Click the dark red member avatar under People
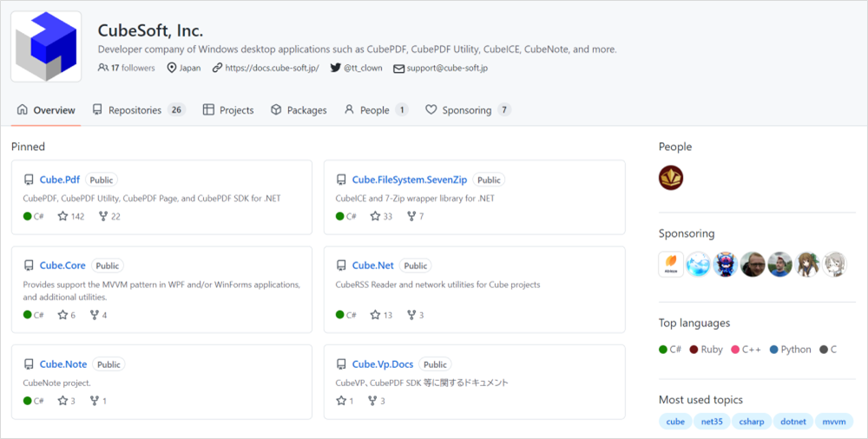868x439 pixels. point(671,178)
